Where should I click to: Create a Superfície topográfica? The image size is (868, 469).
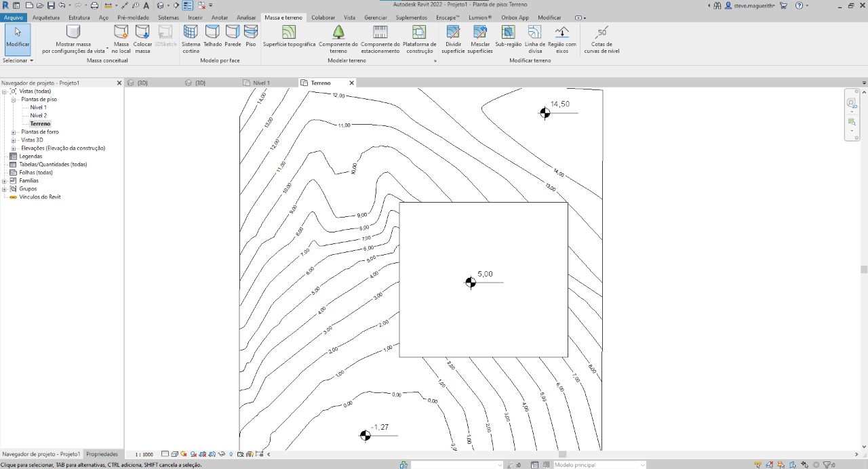[289, 37]
